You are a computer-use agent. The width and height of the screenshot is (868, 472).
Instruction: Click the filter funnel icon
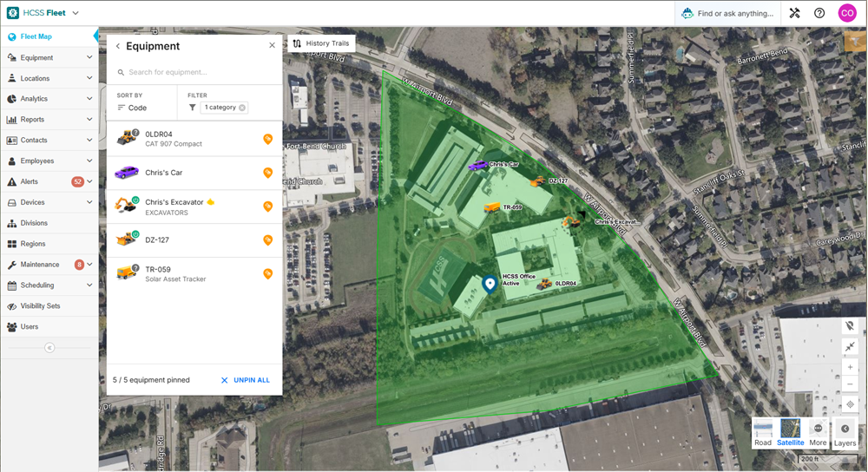(192, 108)
